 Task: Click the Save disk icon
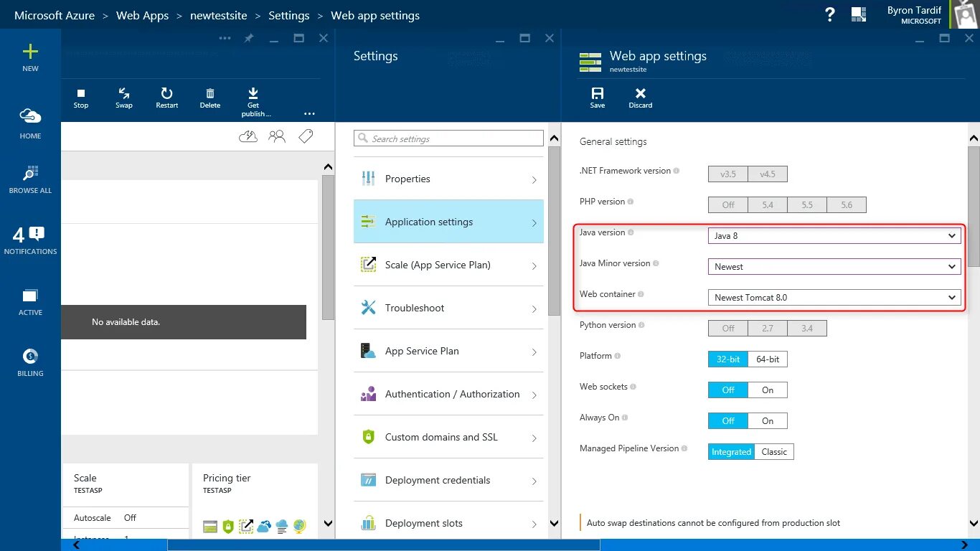click(x=598, y=93)
